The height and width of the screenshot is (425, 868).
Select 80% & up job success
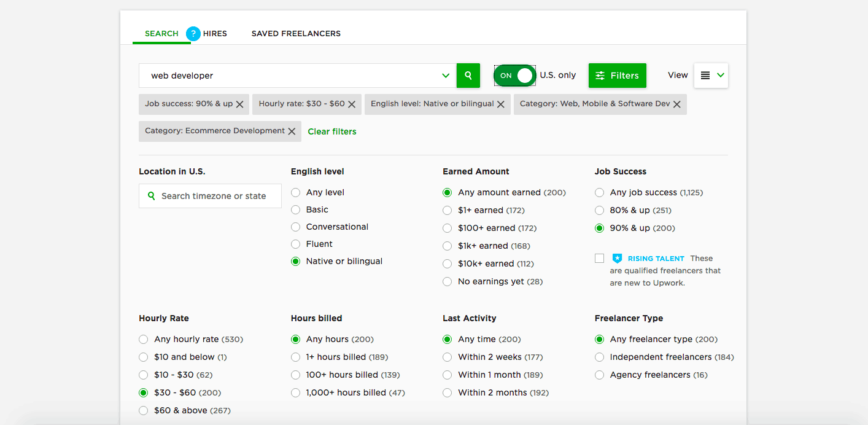tap(600, 210)
